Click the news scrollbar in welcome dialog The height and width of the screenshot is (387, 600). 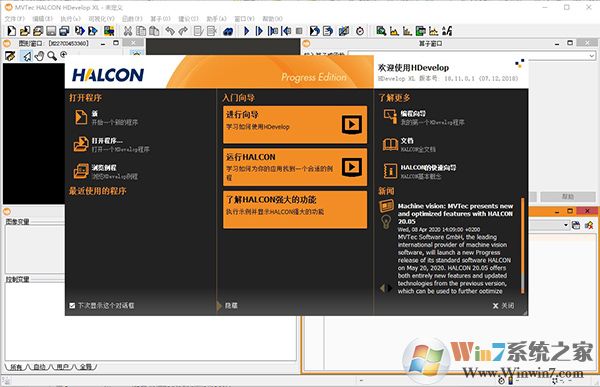point(522,245)
